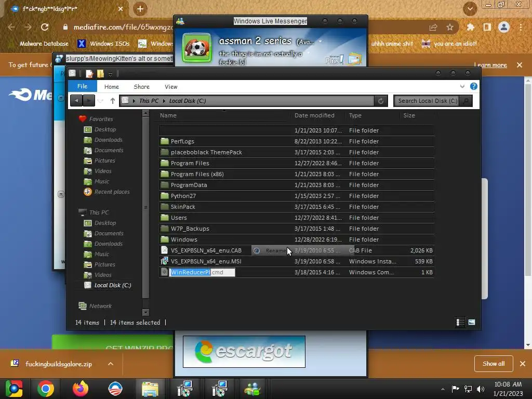Click the navigation pane scrollbar up arrow

pyautogui.click(x=145, y=114)
